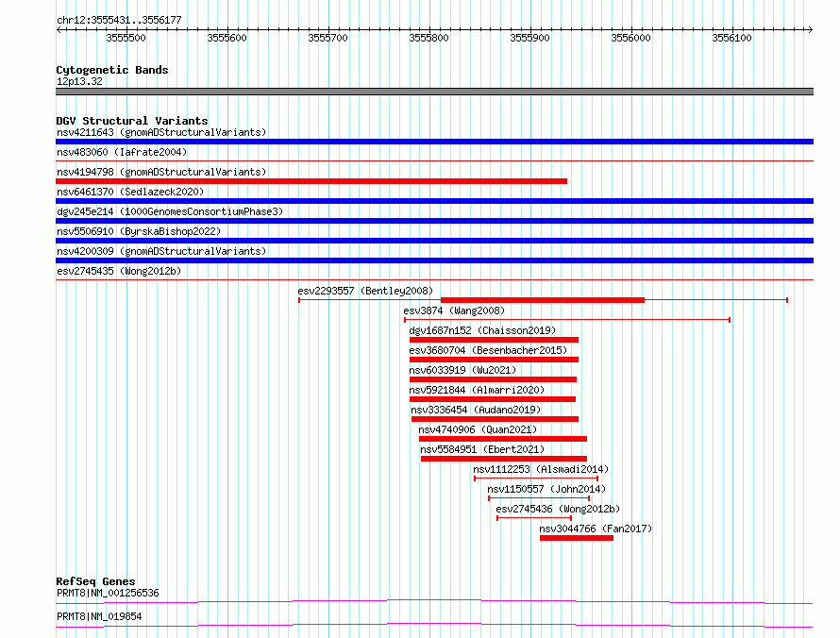
Task: Click the 3555700 ruler position
Action: click(328, 38)
